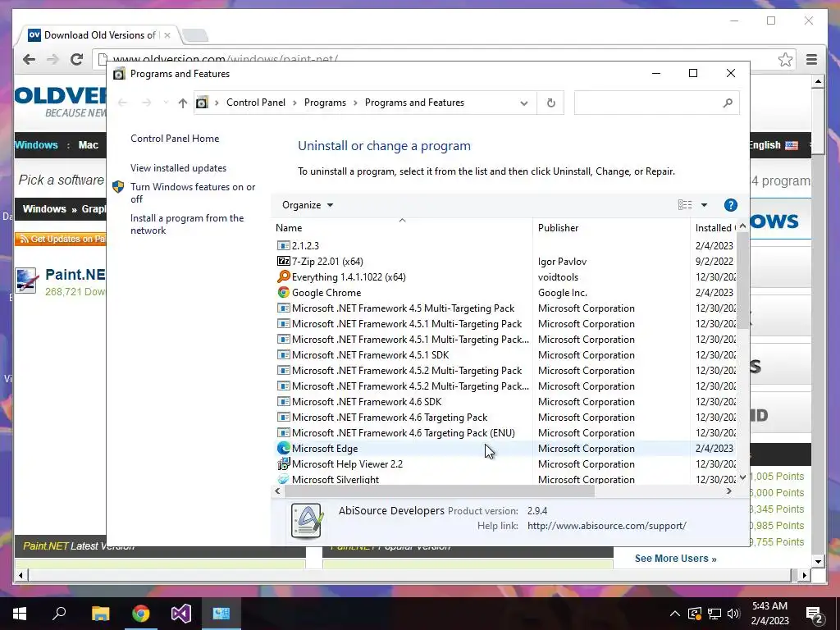Viewport: 840px width, 630px height.
Task: Expand the address bar history dropdown
Action: click(x=524, y=103)
